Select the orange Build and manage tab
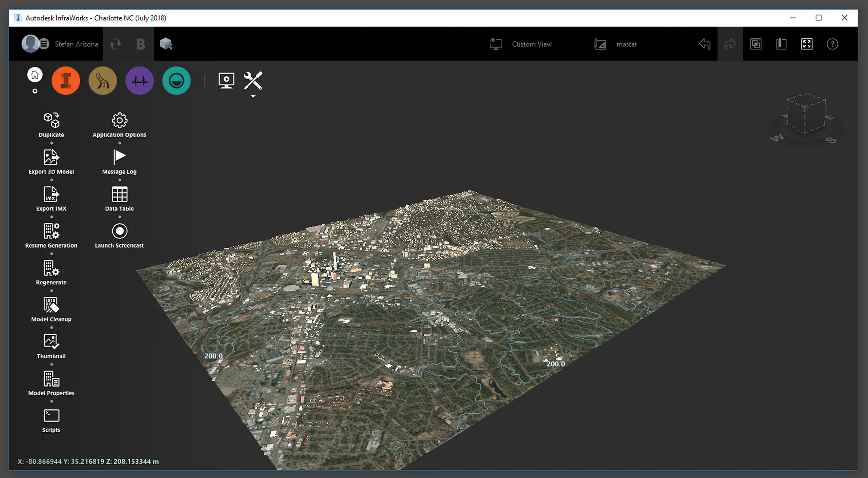868x478 pixels. pyautogui.click(x=66, y=81)
